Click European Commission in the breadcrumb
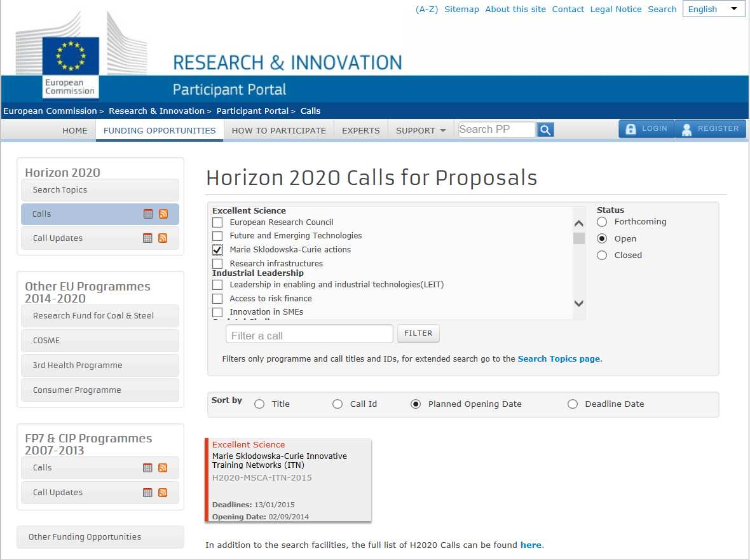This screenshot has height=560, width=750. (50, 111)
